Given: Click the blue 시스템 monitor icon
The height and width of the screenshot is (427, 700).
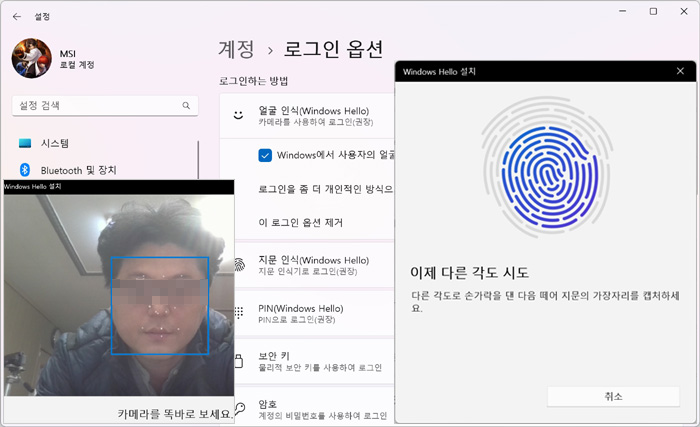Looking at the screenshot, I should [x=25, y=143].
